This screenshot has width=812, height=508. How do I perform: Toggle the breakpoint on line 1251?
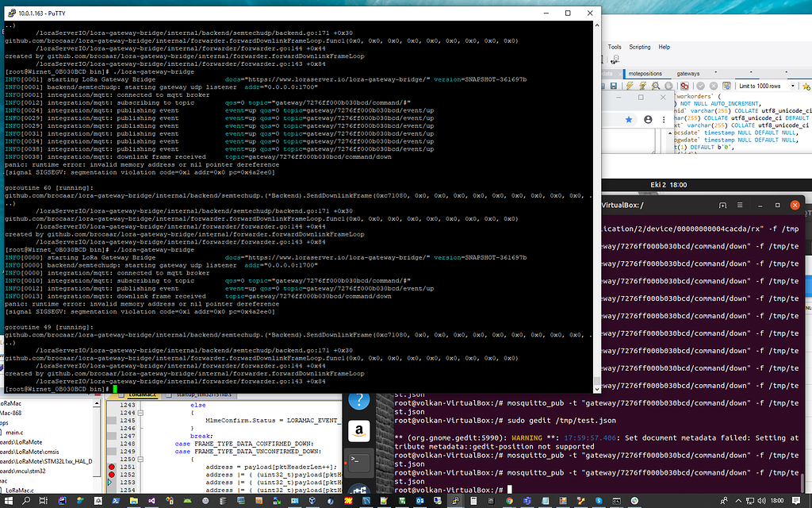point(111,467)
